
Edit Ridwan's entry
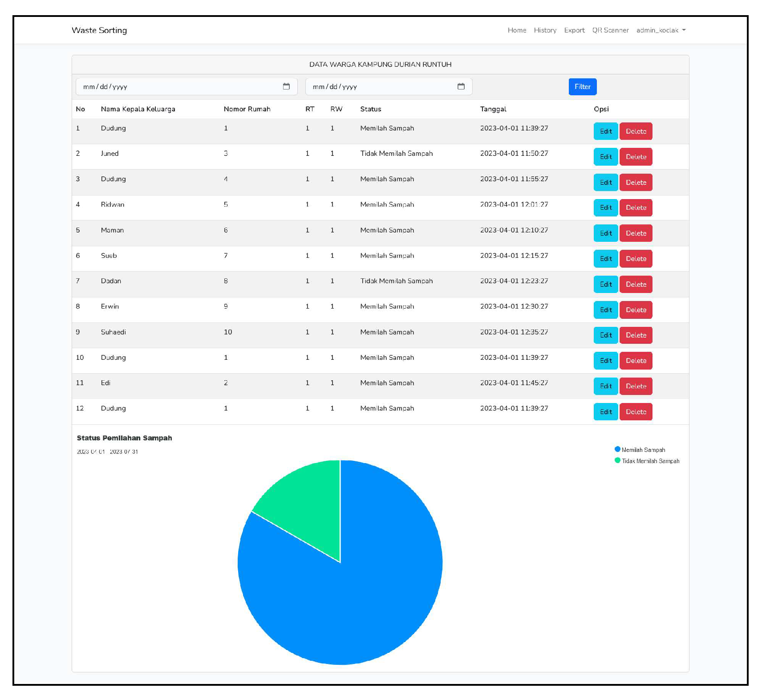605,208
